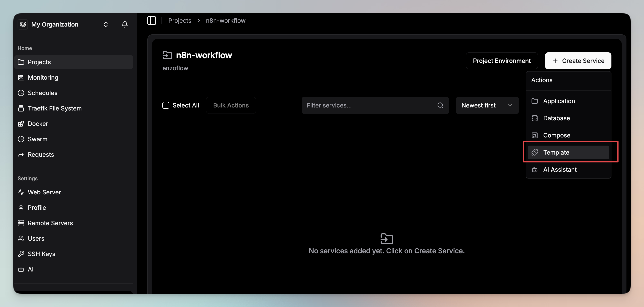The height and width of the screenshot is (307, 644).
Task: Click the Create Service button
Action: pos(578,61)
